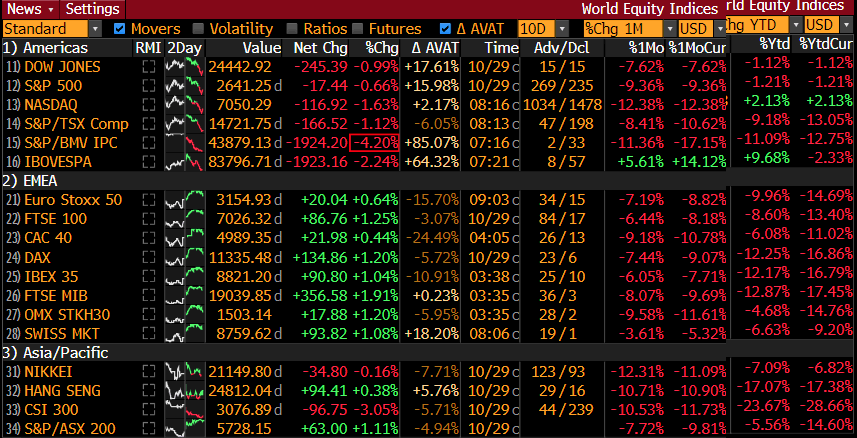This screenshot has width=857, height=438.
Task: Sort by the %1Mo column header
Action: 646,48
